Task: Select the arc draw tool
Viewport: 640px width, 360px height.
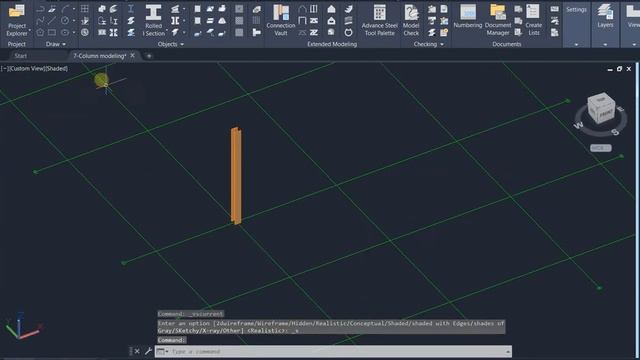Action: click(x=65, y=9)
